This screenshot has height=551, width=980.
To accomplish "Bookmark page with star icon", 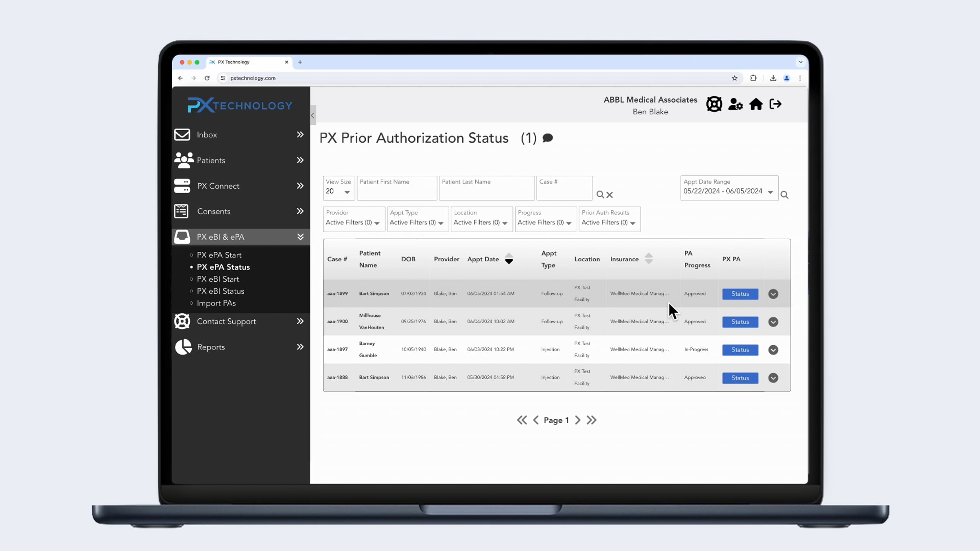I will tap(735, 78).
